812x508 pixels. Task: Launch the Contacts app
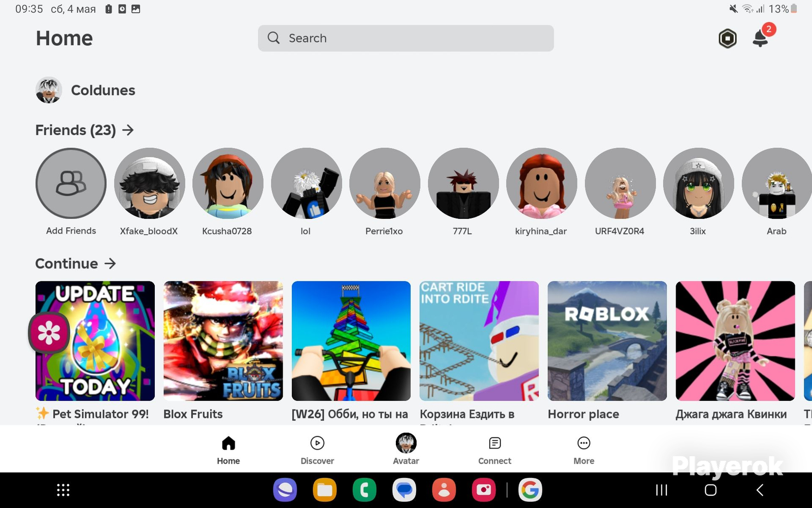tap(444, 490)
